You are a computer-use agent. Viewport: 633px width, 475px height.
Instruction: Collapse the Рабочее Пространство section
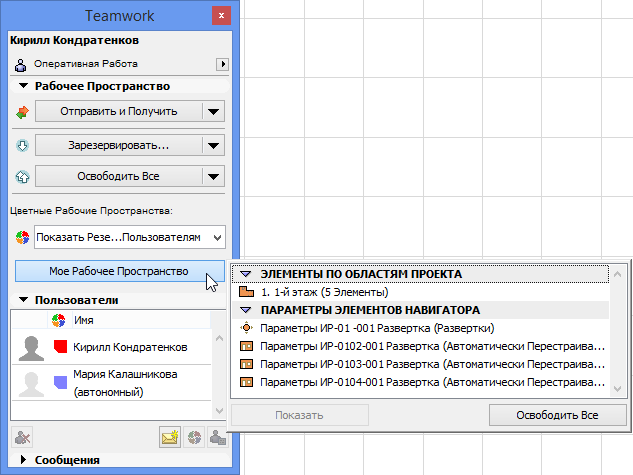pos(24,86)
